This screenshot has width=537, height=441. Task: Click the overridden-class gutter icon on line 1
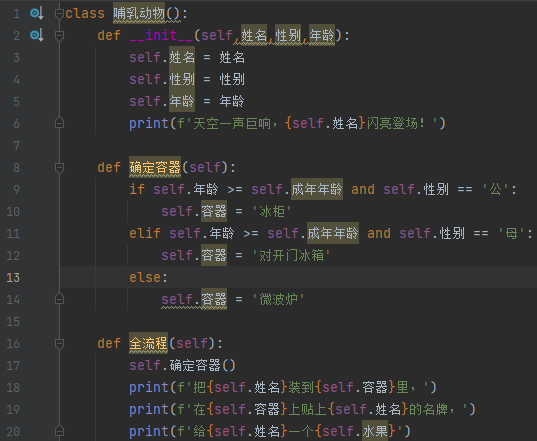(x=37, y=13)
